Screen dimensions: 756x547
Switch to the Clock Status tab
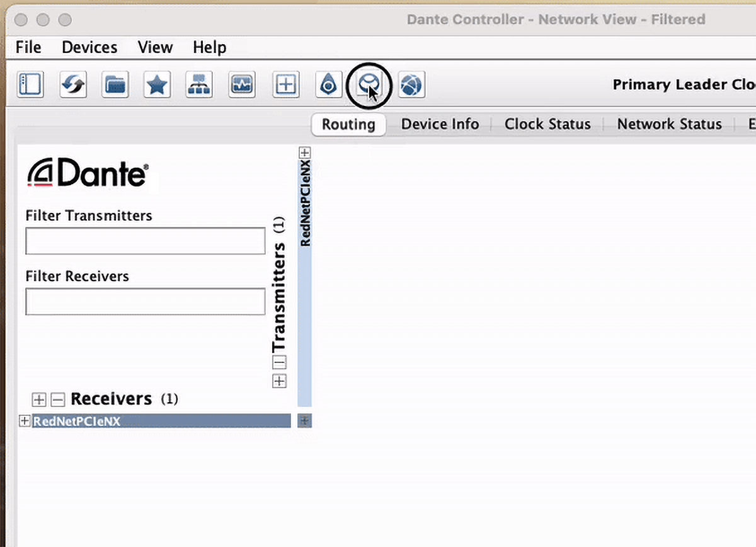(x=547, y=124)
